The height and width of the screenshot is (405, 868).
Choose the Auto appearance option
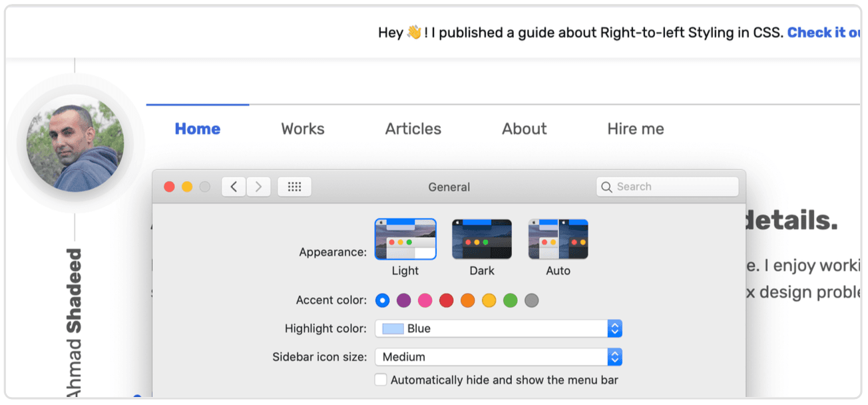click(558, 239)
